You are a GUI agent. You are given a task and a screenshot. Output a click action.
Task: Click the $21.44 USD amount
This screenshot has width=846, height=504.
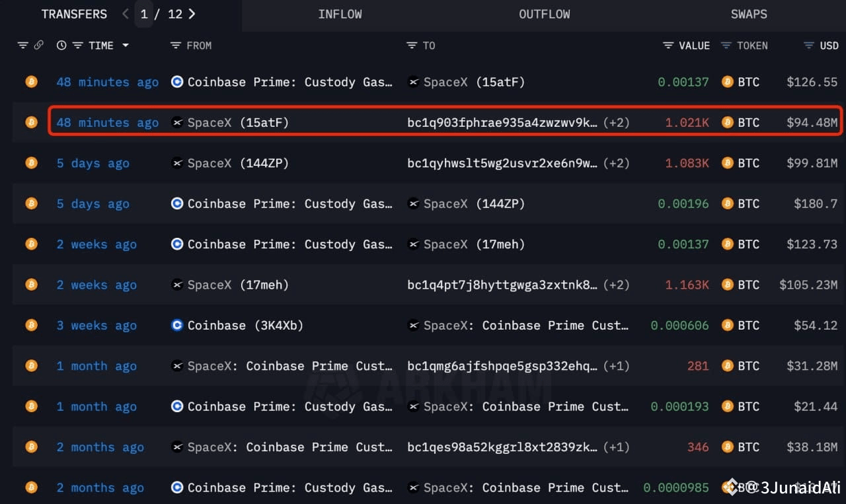pyautogui.click(x=816, y=406)
